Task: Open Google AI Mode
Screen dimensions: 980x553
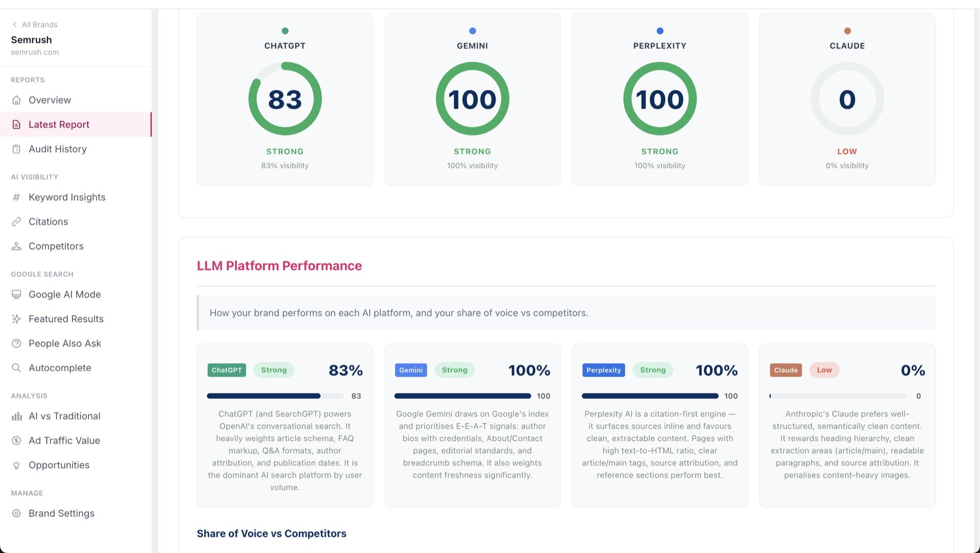Action: 76,294
